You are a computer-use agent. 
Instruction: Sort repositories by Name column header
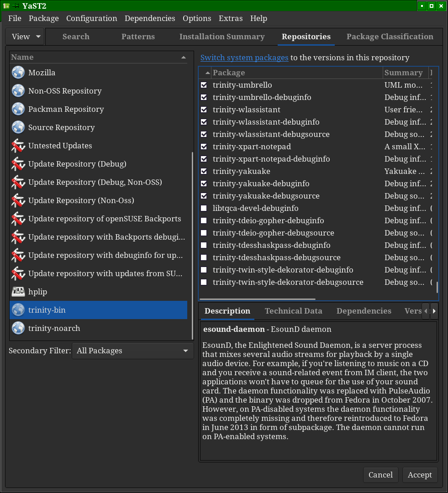pos(99,57)
